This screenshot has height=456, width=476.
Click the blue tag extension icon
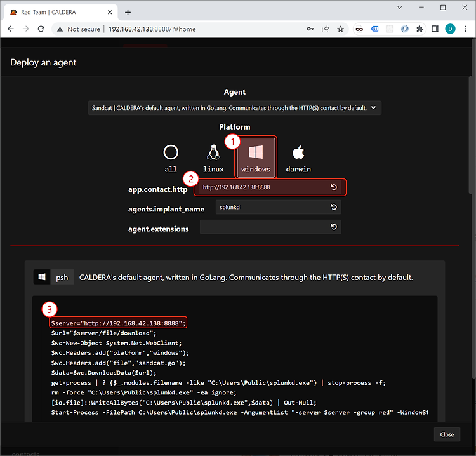click(x=374, y=29)
